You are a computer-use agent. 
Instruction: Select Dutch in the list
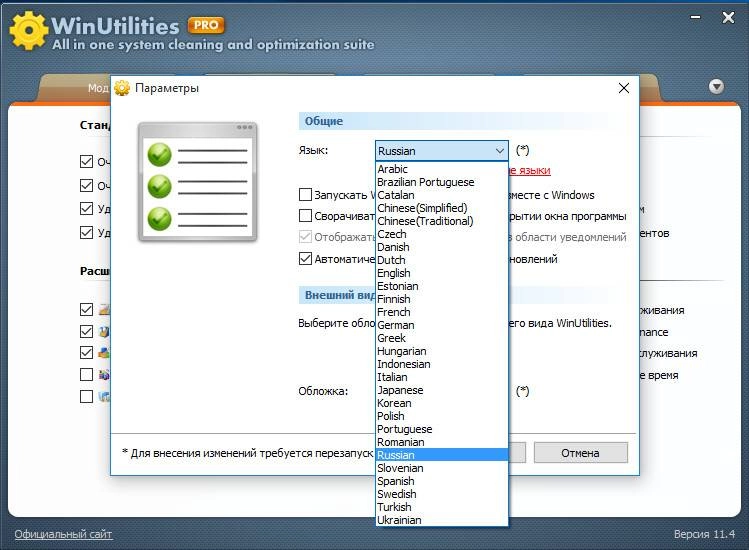click(x=441, y=260)
